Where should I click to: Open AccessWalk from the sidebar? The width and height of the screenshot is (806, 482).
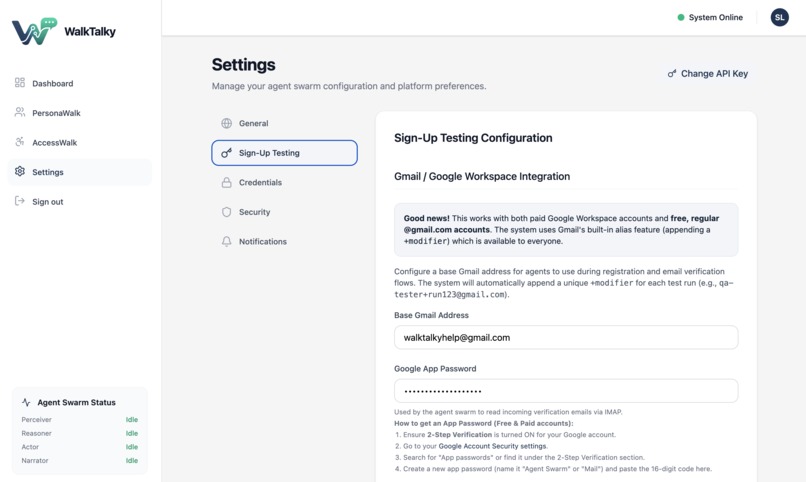80,142
